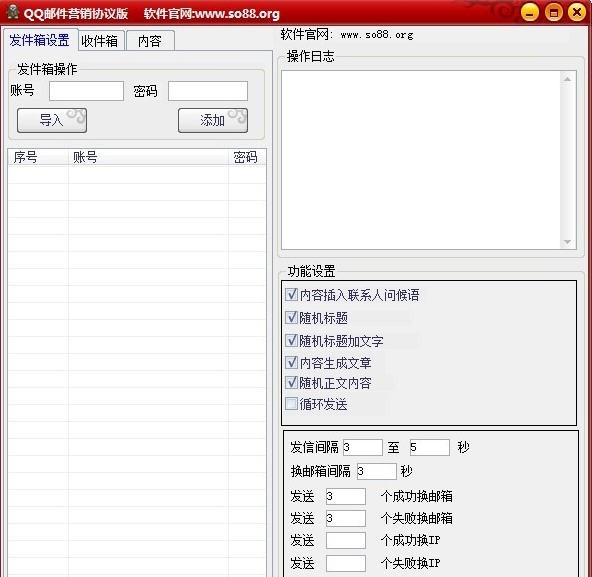This screenshot has height=577, width=592.
Task: Toggle the 随机标题 checkbox
Action: click(291, 318)
